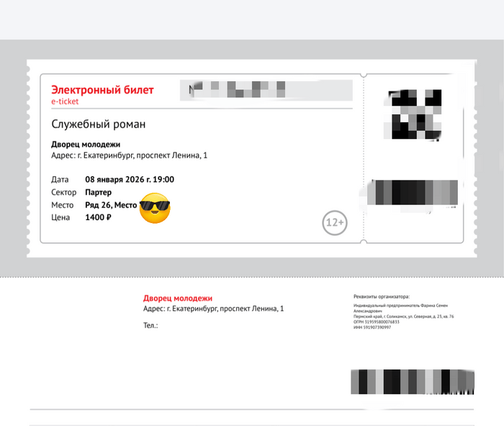The width and height of the screenshot is (504, 426).
Task: Click bold venue name inside the ticket
Action: click(x=86, y=144)
